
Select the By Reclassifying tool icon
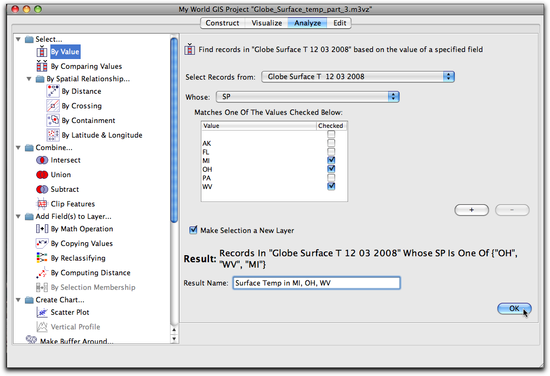coord(42,258)
